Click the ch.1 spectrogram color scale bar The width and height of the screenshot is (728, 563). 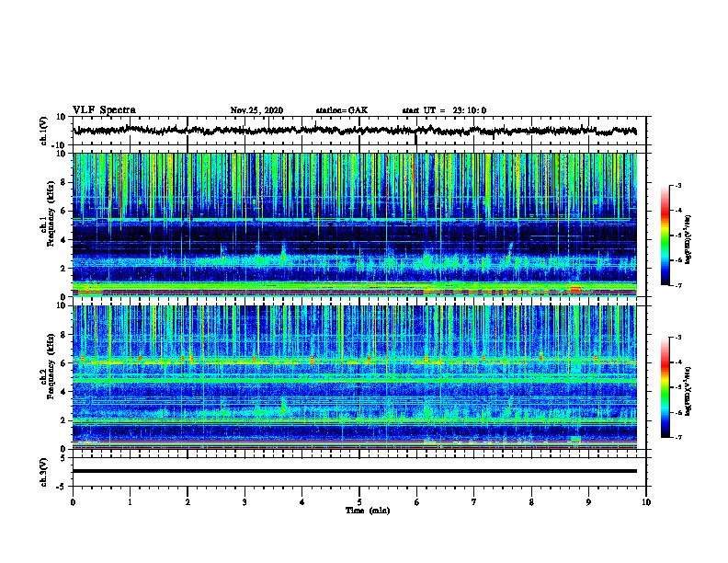665,236
